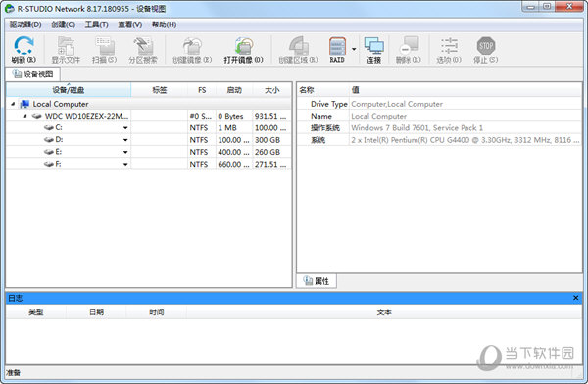The width and height of the screenshot is (588, 384).
Task: Click the Show Files (显示文件) toolbar icon
Action: coord(66,50)
